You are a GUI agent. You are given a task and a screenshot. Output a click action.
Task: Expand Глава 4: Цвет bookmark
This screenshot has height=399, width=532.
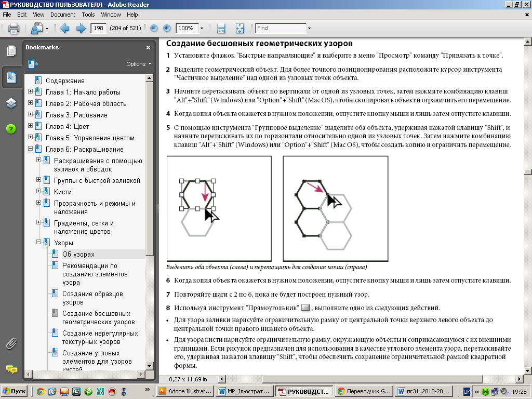coord(30,126)
